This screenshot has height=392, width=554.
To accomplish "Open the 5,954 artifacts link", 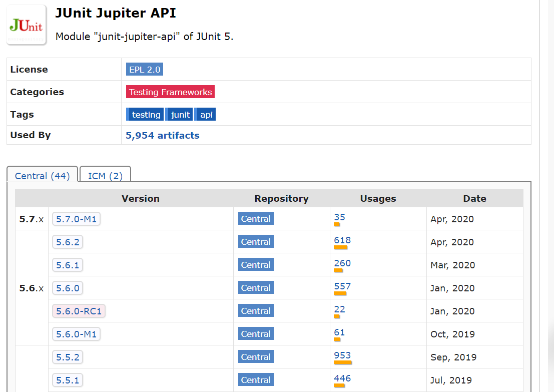I will (x=163, y=135).
